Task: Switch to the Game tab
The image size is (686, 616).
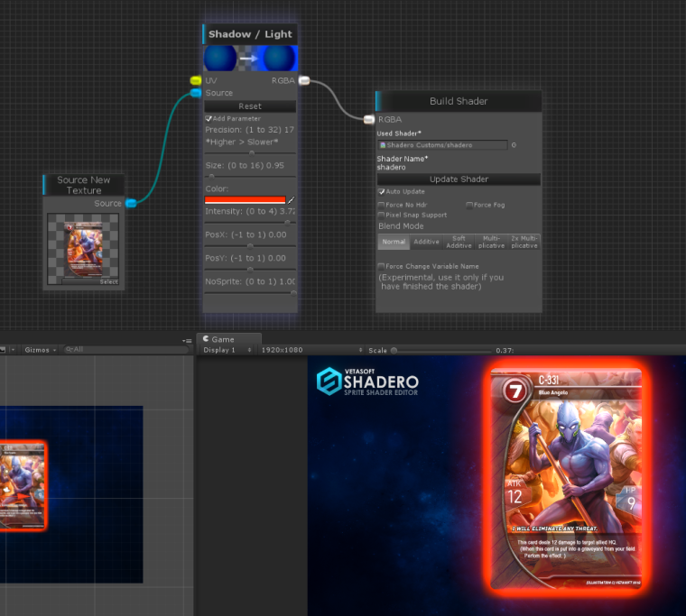Action: pos(228,339)
